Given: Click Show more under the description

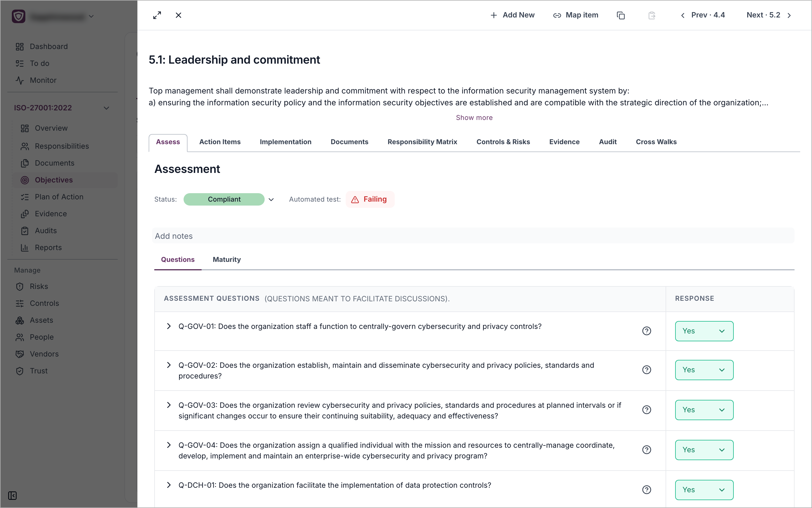Looking at the screenshot, I should click(x=474, y=118).
